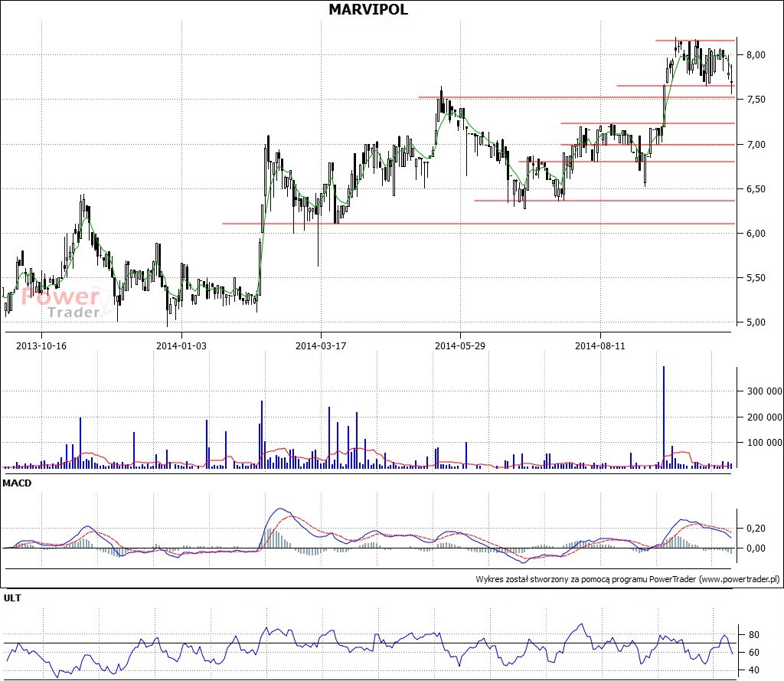Click the MACD indicator label

pos(17,483)
